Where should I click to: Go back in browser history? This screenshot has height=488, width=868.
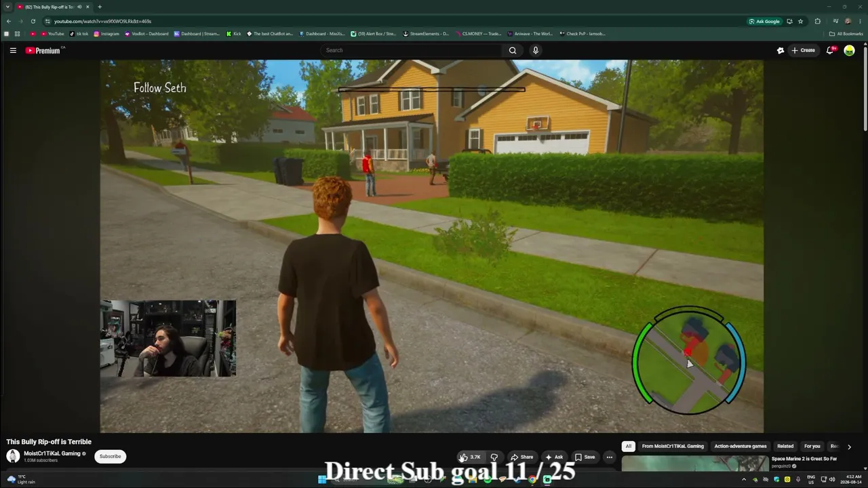click(8, 21)
